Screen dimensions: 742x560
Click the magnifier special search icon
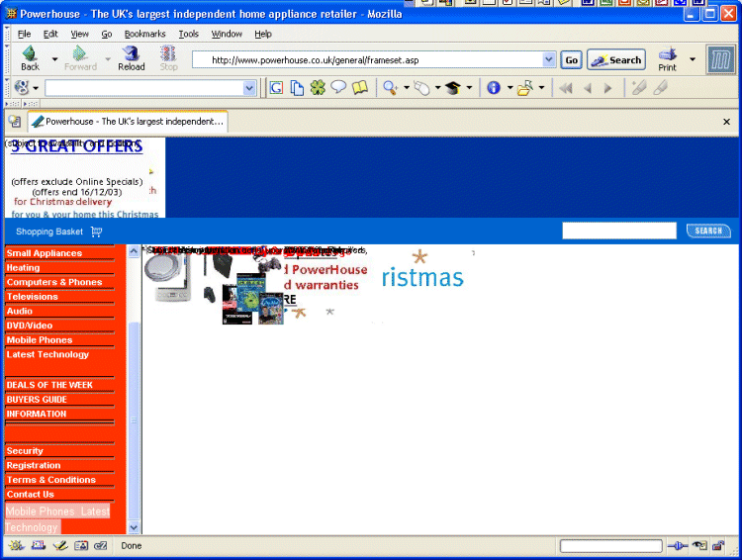(x=391, y=88)
